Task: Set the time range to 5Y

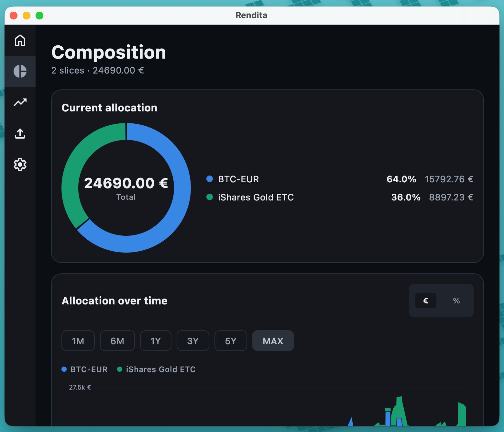Action: pos(231,341)
